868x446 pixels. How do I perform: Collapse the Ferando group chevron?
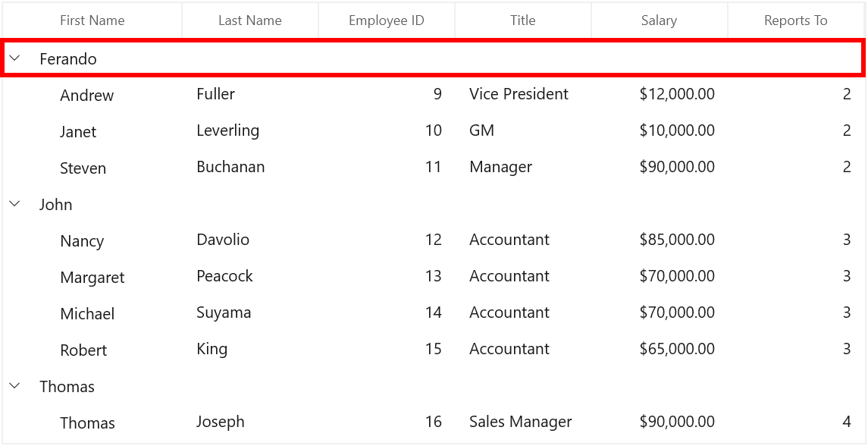[15, 58]
